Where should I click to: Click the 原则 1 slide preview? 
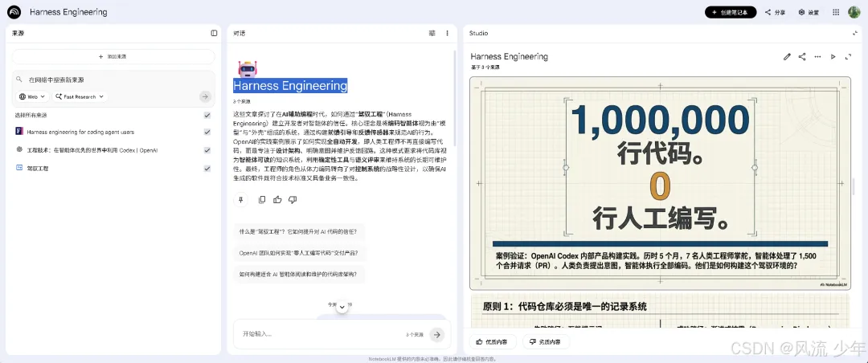[x=660, y=312]
